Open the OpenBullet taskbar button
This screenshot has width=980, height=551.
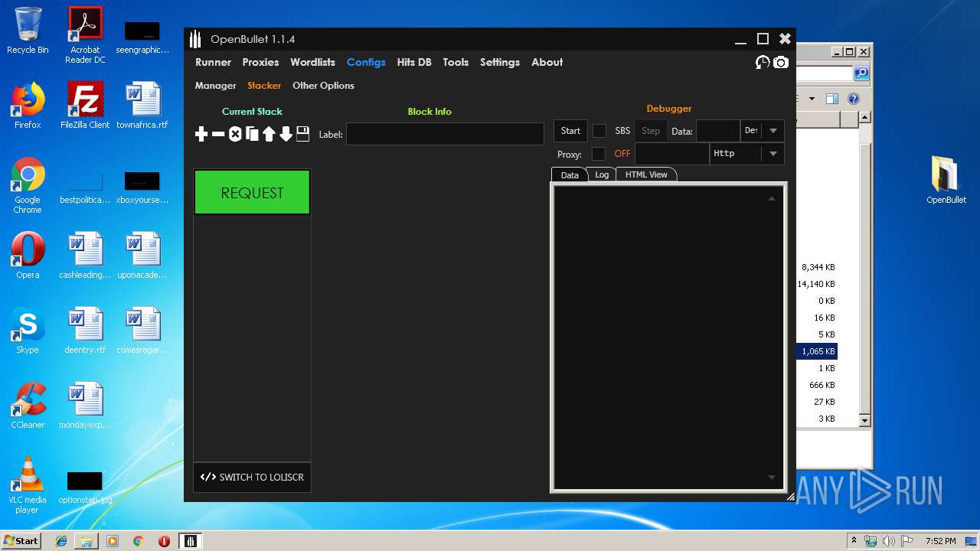point(190,541)
